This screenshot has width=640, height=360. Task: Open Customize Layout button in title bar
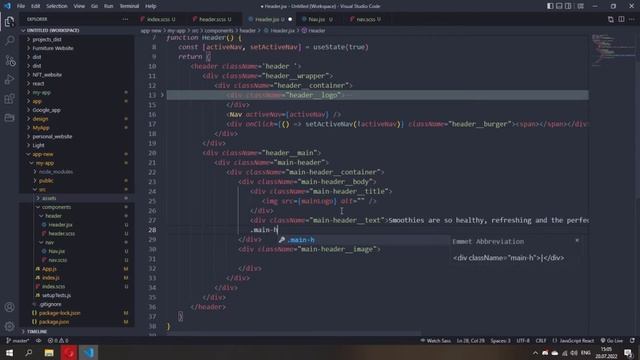[x=580, y=6]
